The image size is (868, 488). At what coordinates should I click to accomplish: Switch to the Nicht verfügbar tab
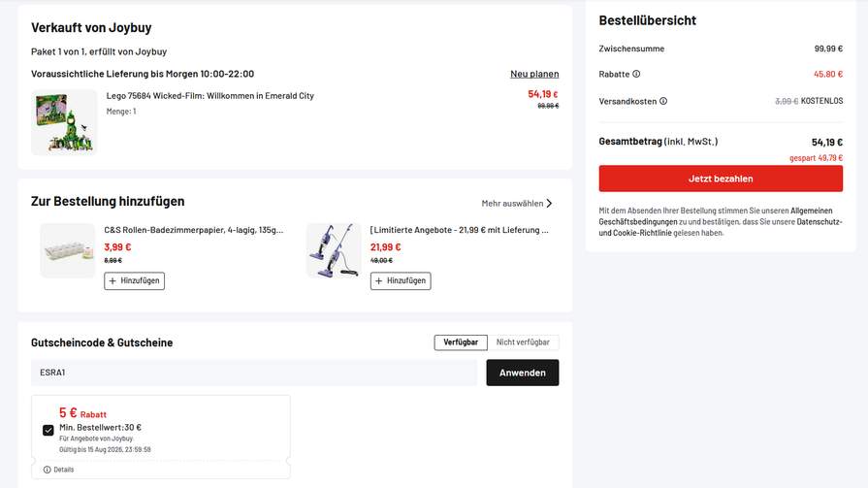(x=523, y=342)
